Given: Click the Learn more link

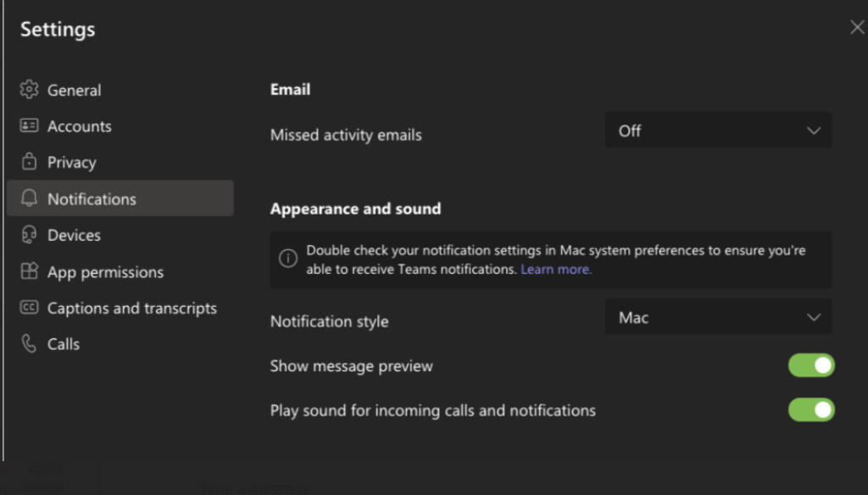Looking at the screenshot, I should click(555, 269).
